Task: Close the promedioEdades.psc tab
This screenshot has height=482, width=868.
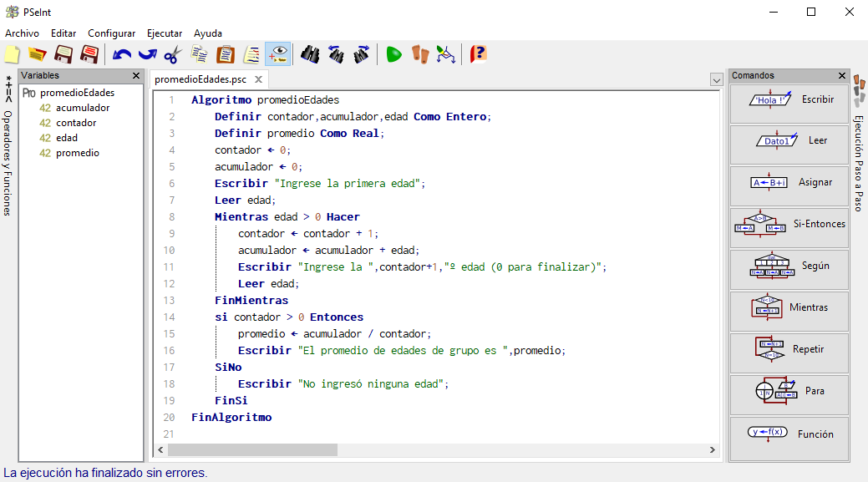Action: tap(258, 79)
